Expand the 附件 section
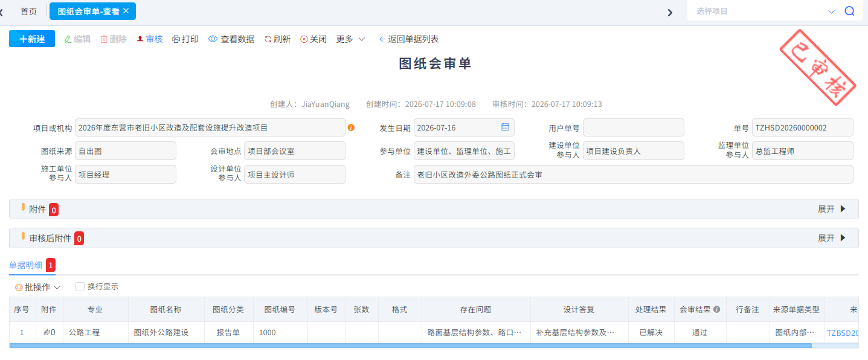The image size is (868, 360). click(x=832, y=209)
